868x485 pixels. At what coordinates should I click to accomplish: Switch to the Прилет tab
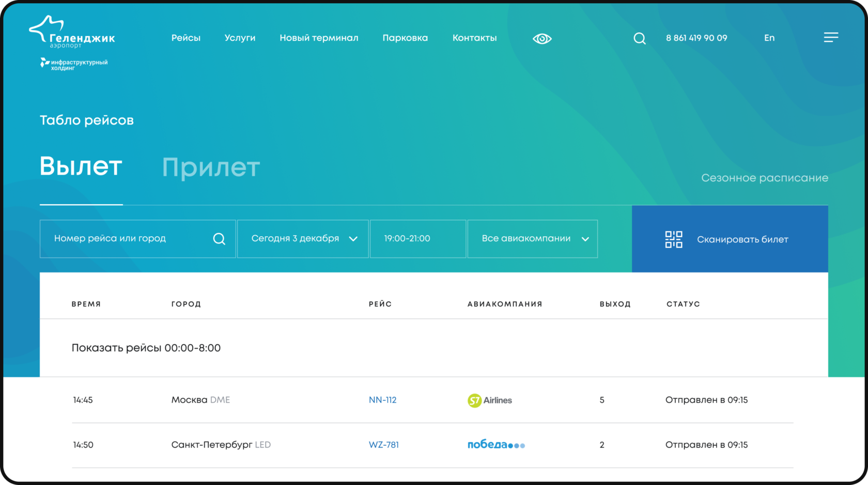(211, 167)
